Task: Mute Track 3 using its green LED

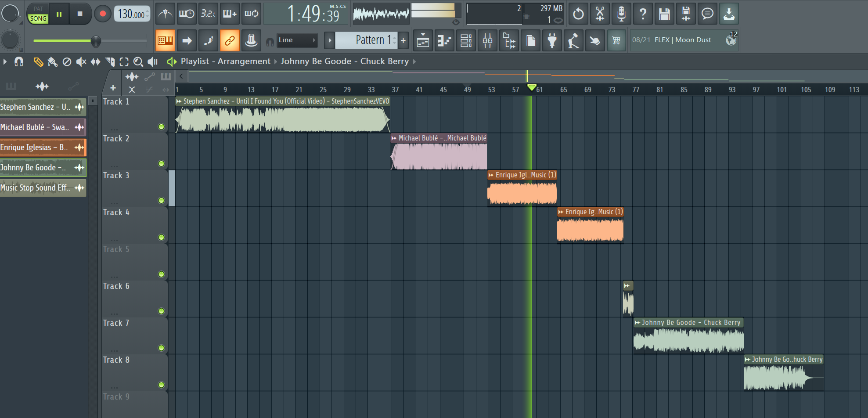Action: tap(161, 201)
